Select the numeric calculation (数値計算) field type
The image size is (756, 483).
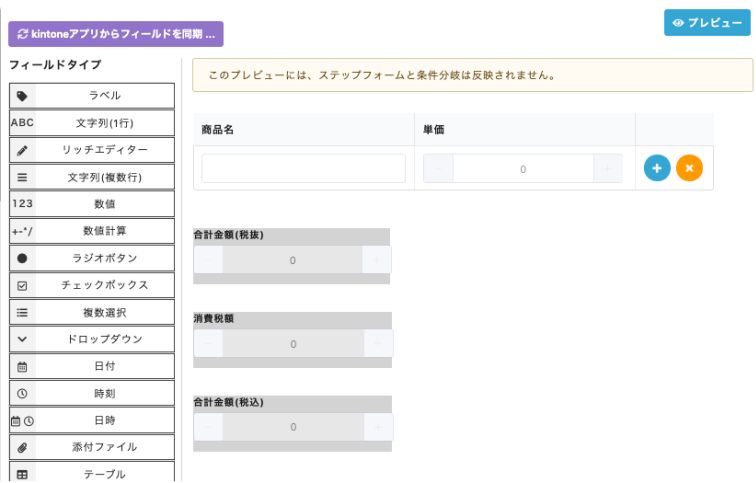(x=92, y=231)
